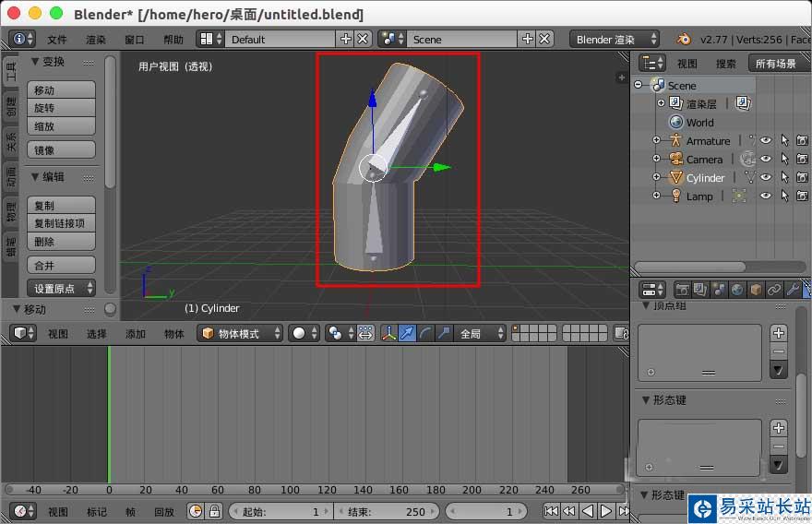
Task: Click the Lamp bulb icon in outliner
Action: (x=675, y=196)
